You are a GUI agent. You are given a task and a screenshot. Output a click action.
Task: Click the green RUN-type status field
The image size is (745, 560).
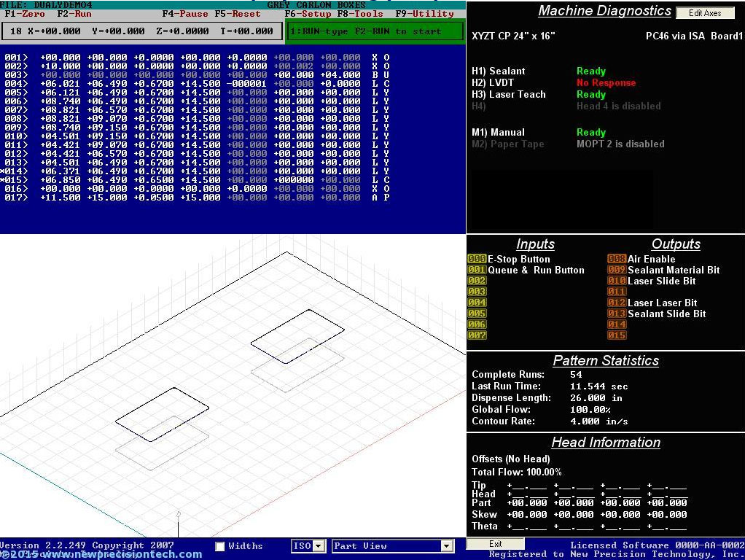tap(375, 31)
